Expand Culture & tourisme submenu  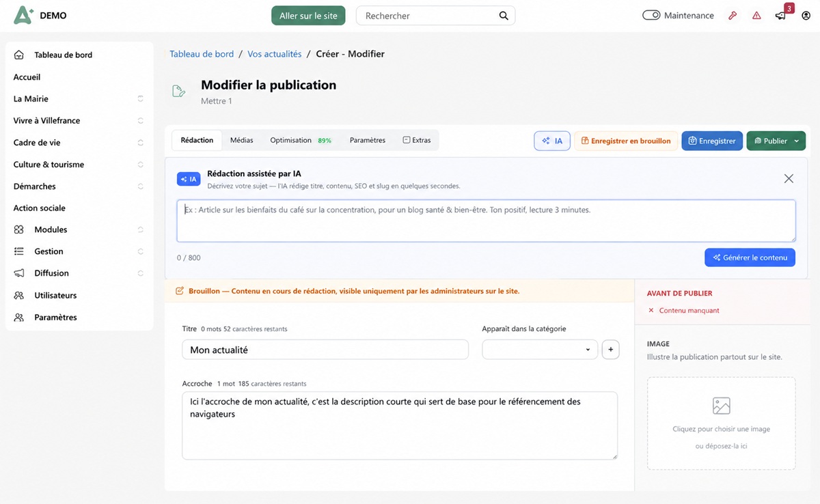[x=140, y=164]
